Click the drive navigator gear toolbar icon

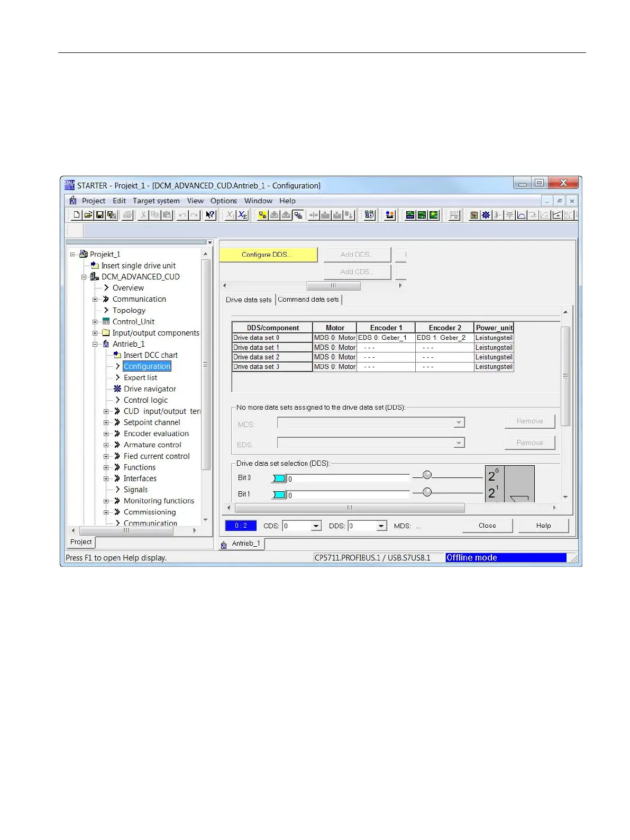tap(486, 215)
